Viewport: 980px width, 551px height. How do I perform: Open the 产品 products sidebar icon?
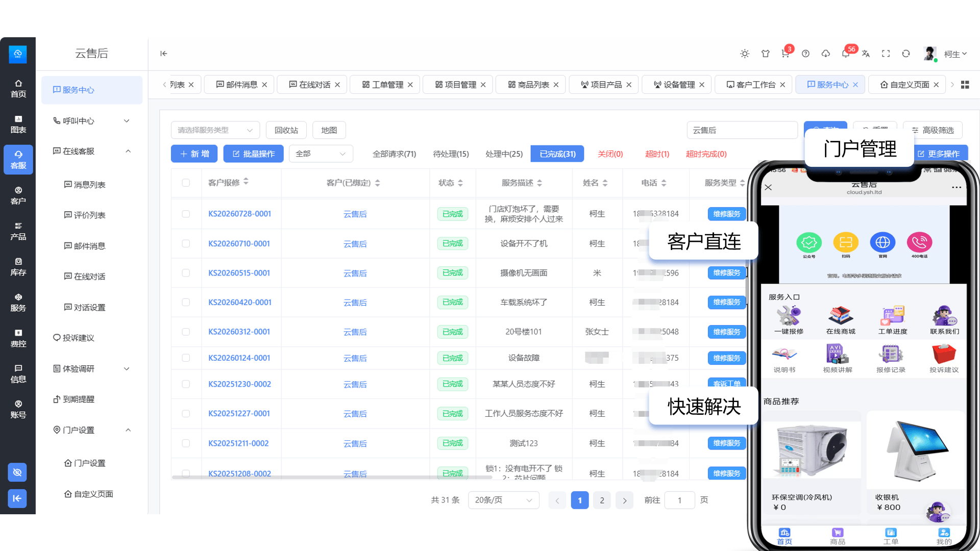coord(18,231)
